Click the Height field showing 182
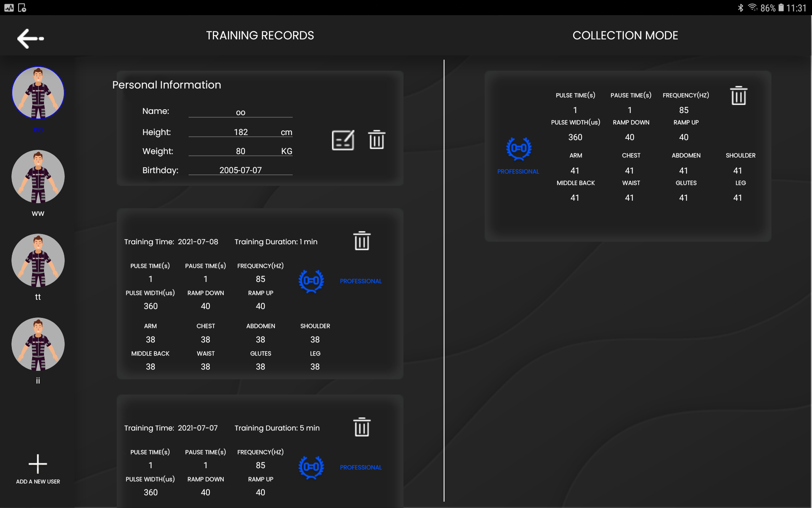The width and height of the screenshot is (812, 508). [x=240, y=132]
